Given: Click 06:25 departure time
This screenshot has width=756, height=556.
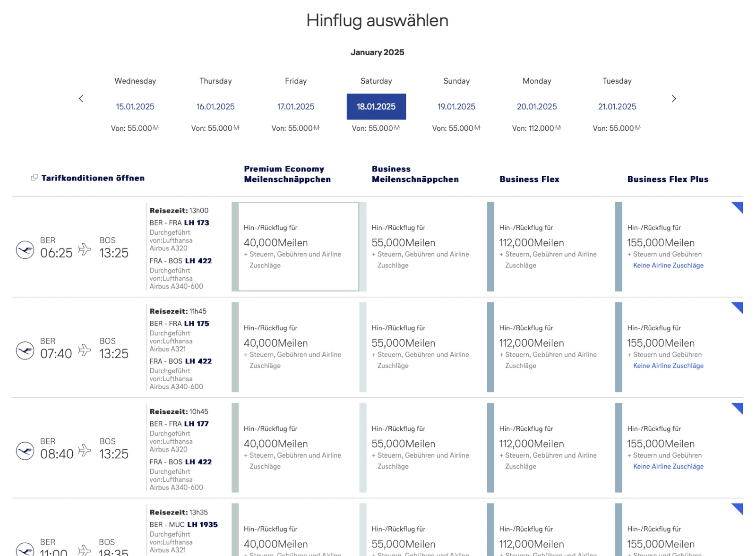Looking at the screenshot, I should pos(56,253).
